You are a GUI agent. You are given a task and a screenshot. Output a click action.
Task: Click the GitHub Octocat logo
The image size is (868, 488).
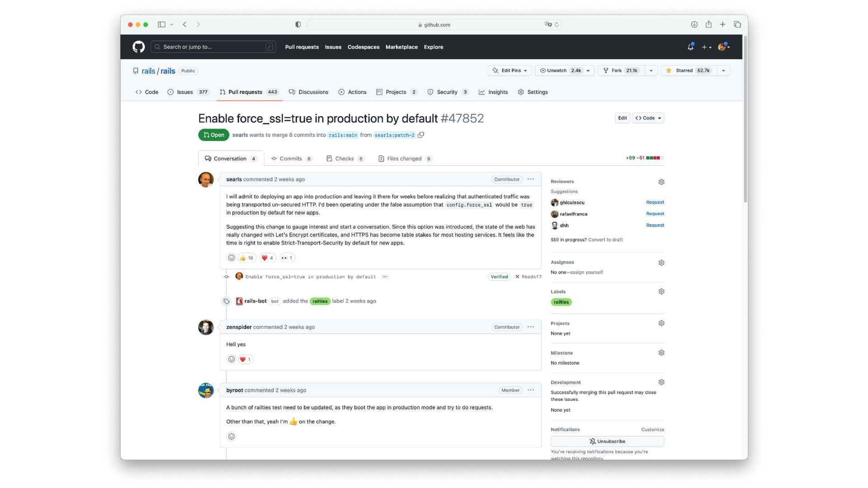(138, 47)
